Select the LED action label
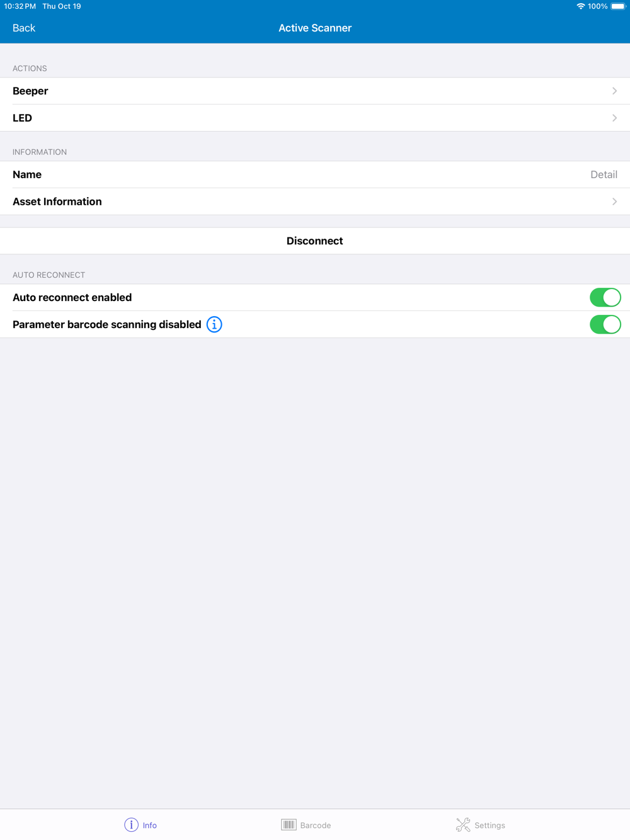Screen dimensions: 630x840 click(22, 118)
